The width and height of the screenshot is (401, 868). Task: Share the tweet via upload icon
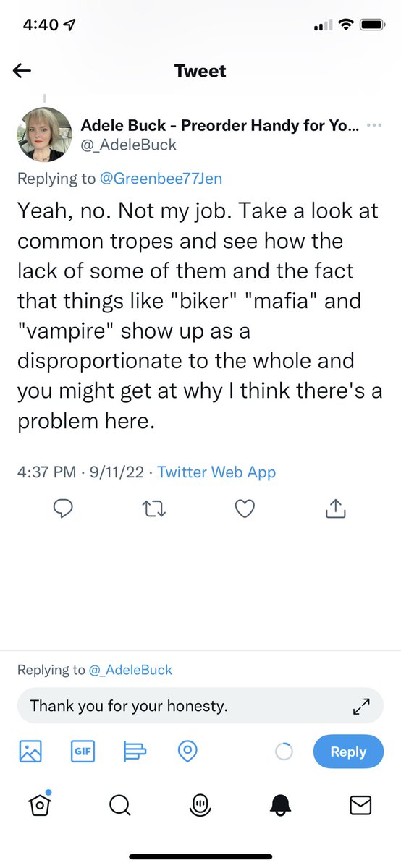[x=335, y=509]
